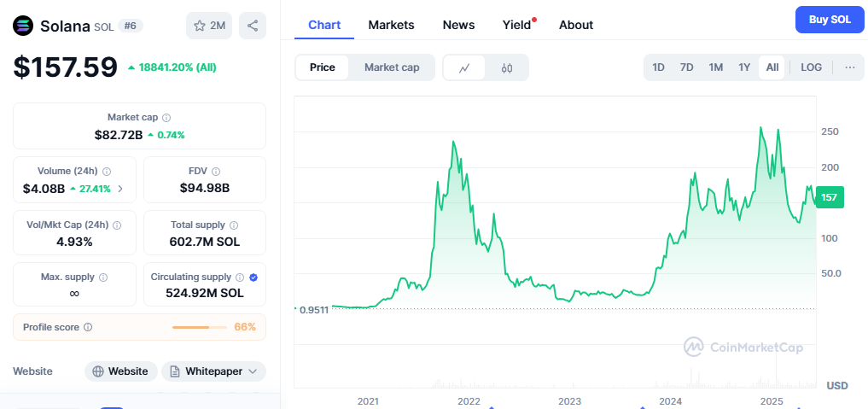Set chart range to All

[x=772, y=67]
